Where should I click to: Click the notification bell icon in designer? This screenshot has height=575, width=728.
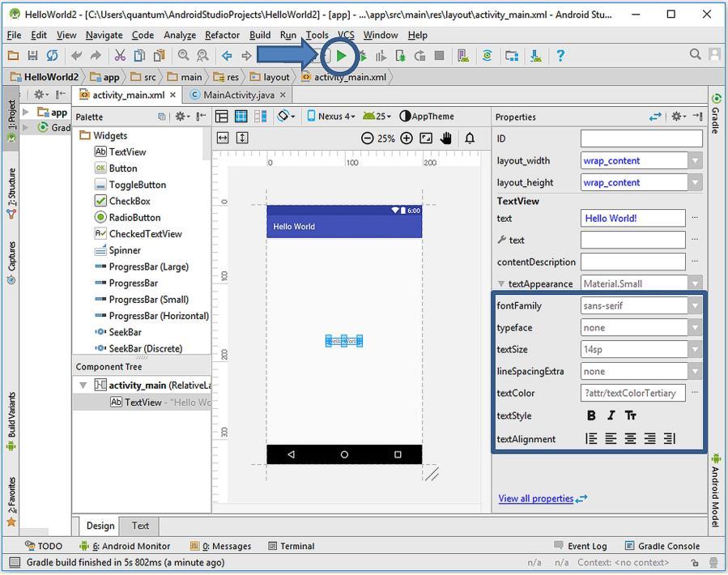(x=470, y=138)
